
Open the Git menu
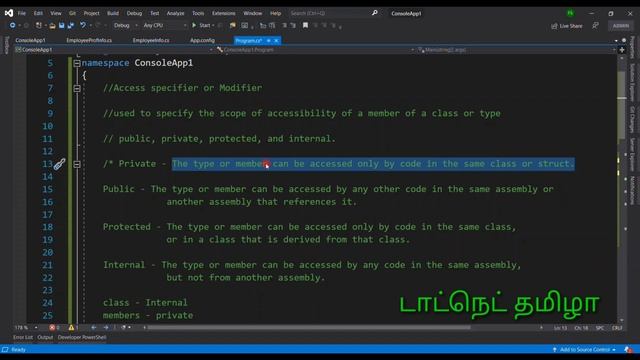pos(72,13)
